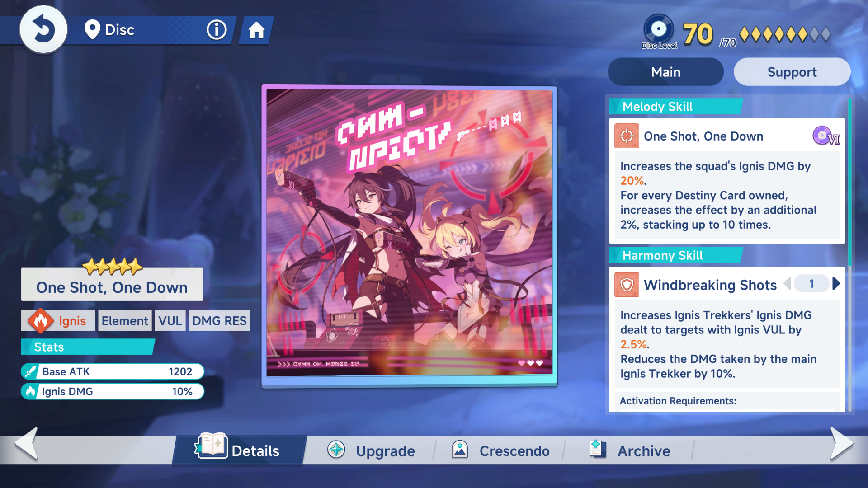Click the Disc Level record icon

click(x=658, y=29)
